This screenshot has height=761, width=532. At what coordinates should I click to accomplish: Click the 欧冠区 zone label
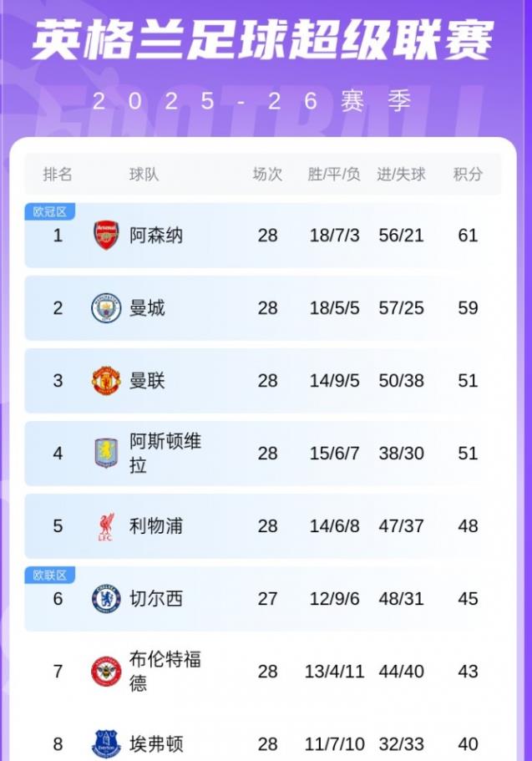click(x=50, y=212)
